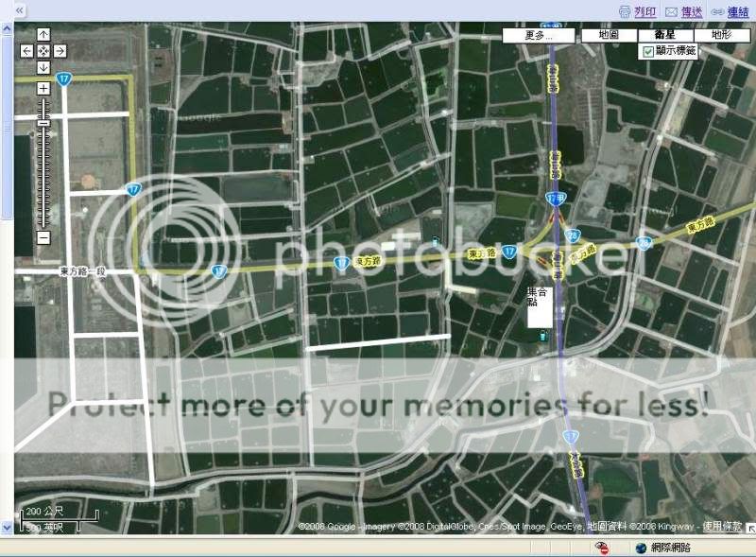Screen dimensions: 756x557
Task: Click the zoom slider handle
Action: tap(43, 123)
